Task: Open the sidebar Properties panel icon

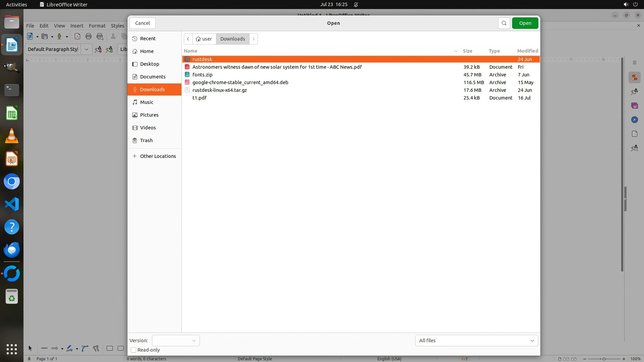Action: 634,78
